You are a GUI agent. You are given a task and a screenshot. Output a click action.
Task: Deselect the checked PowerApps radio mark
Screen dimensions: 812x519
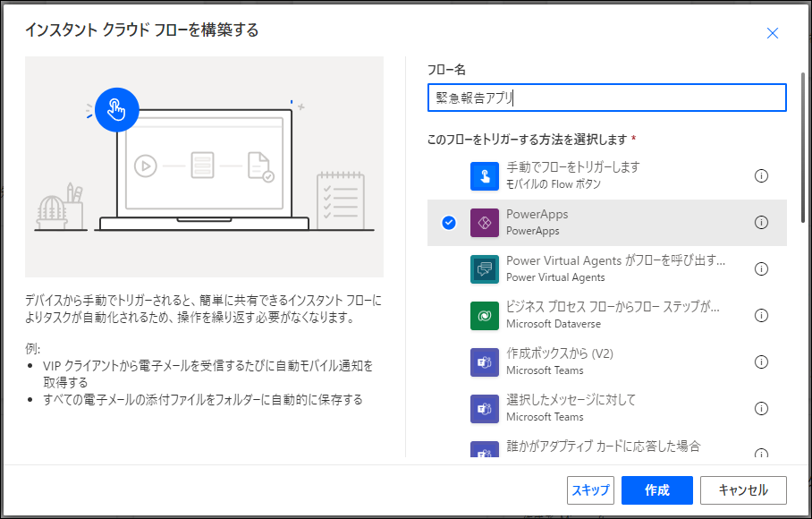(x=448, y=223)
